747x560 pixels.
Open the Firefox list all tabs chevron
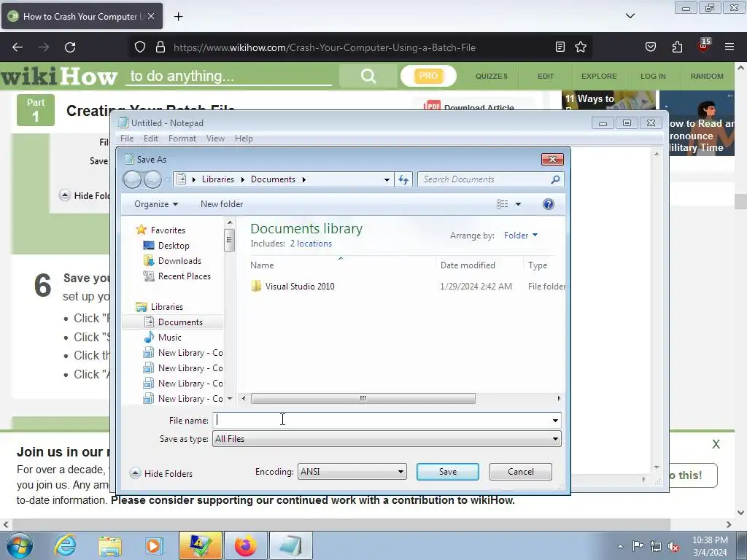tap(630, 16)
